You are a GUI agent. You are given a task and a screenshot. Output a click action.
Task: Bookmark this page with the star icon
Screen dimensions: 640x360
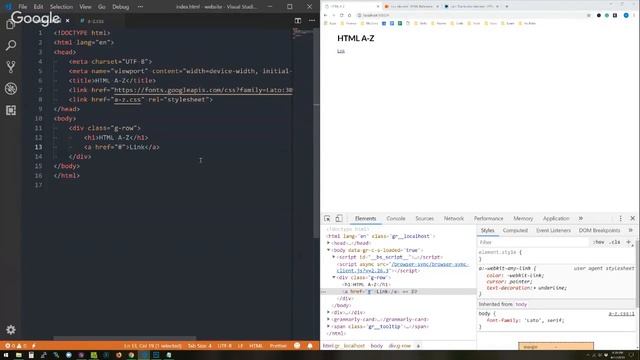click(589, 15)
